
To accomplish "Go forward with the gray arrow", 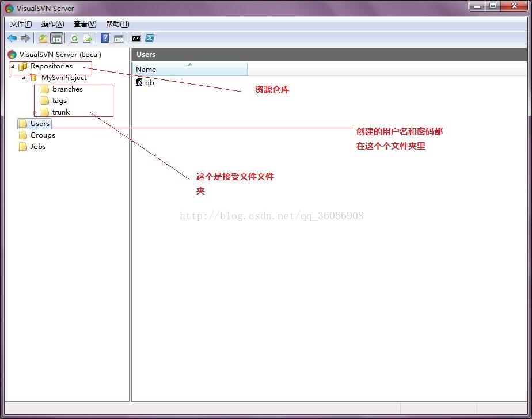I will tap(25, 39).
